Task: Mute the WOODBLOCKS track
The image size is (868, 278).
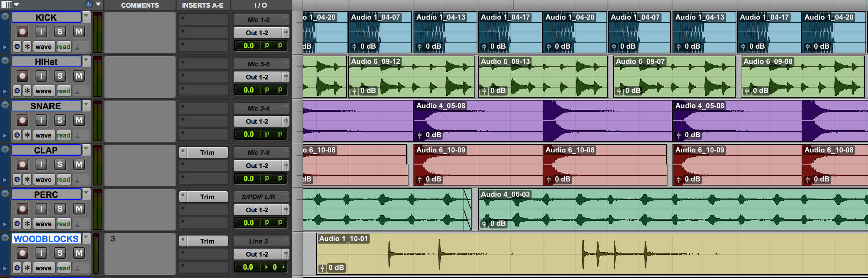Action: pos(79,253)
